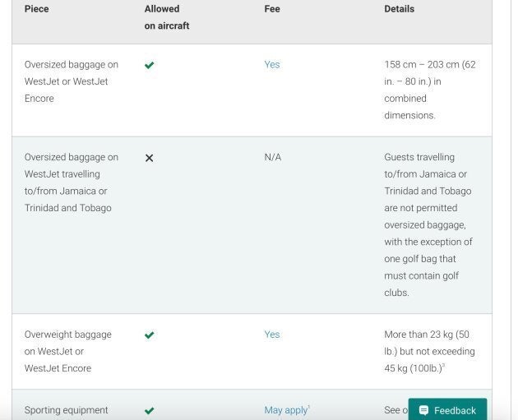Open the Yes fee link for Oversized baggage
This screenshot has height=420, width=518.
pos(272,65)
